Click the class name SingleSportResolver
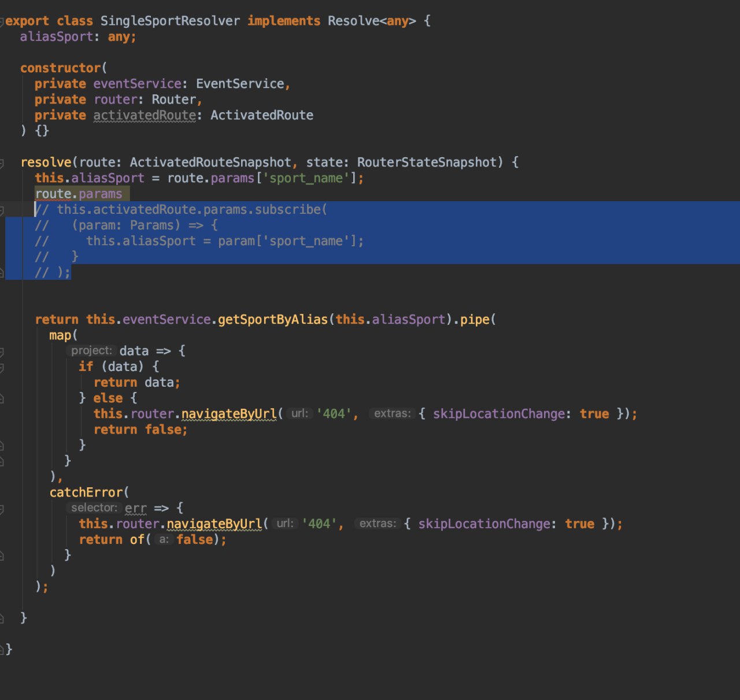This screenshot has height=700, width=740. coord(170,21)
